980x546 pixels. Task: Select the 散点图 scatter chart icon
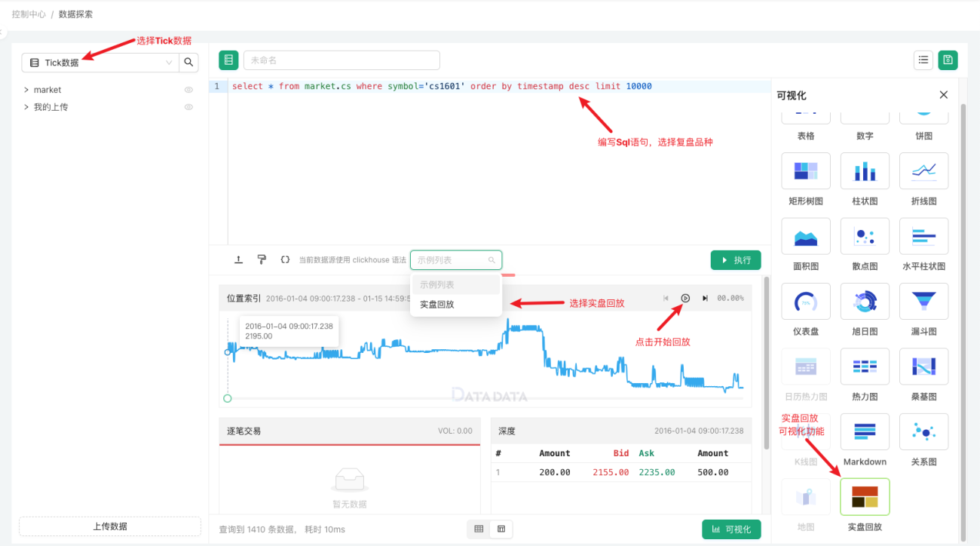pos(865,236)
